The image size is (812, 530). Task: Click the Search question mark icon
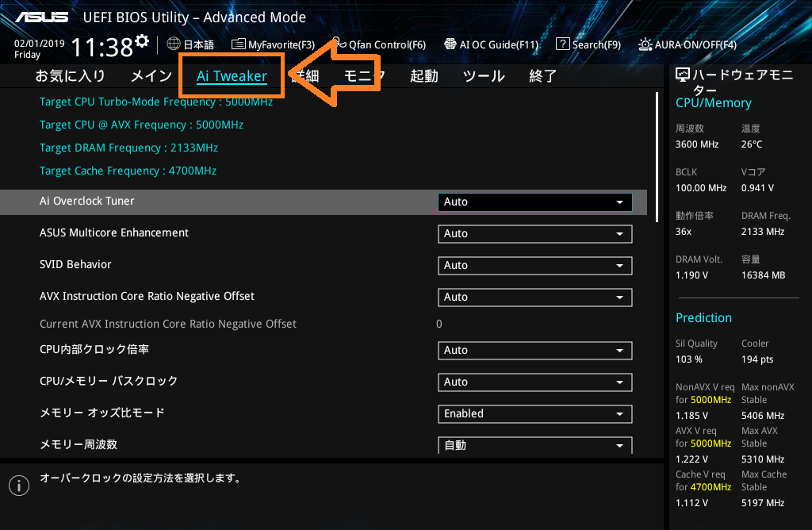click(562, 44)
